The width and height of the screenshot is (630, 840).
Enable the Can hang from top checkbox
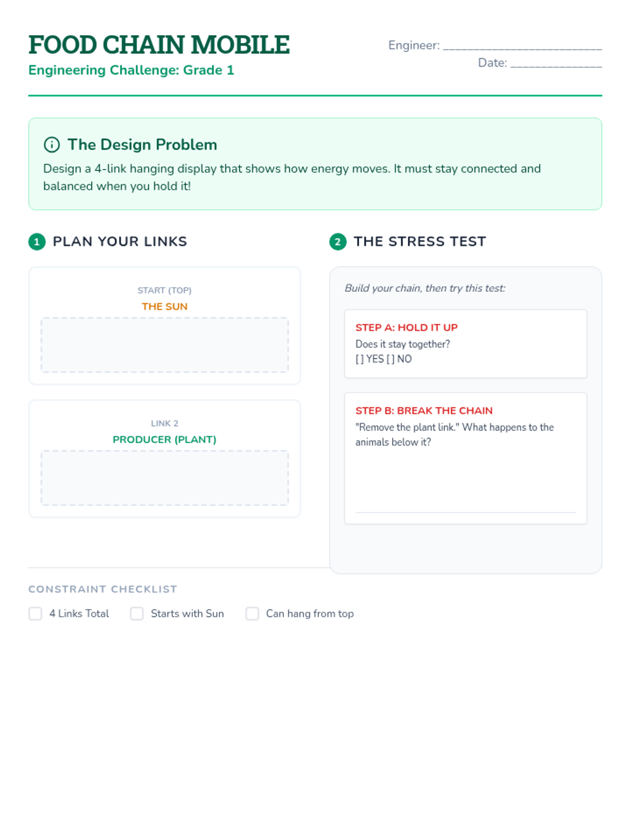[x=252, y=614]
